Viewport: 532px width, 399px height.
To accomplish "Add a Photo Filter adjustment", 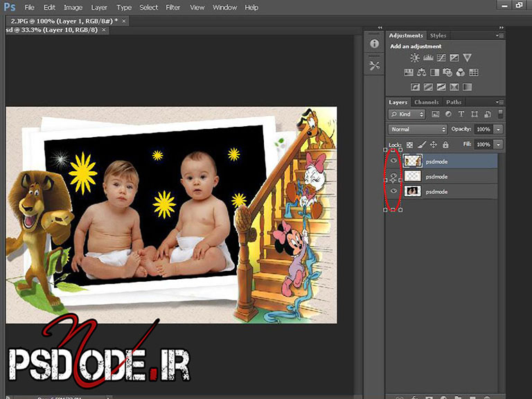I will click(x=447, y=72).
